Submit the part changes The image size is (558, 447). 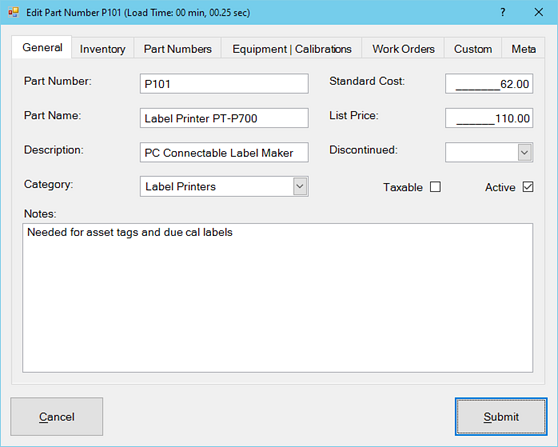501,416
